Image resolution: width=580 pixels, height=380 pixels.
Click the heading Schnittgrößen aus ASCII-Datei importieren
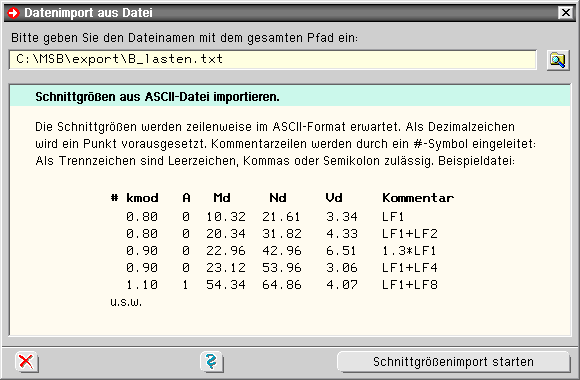(157, 97)
